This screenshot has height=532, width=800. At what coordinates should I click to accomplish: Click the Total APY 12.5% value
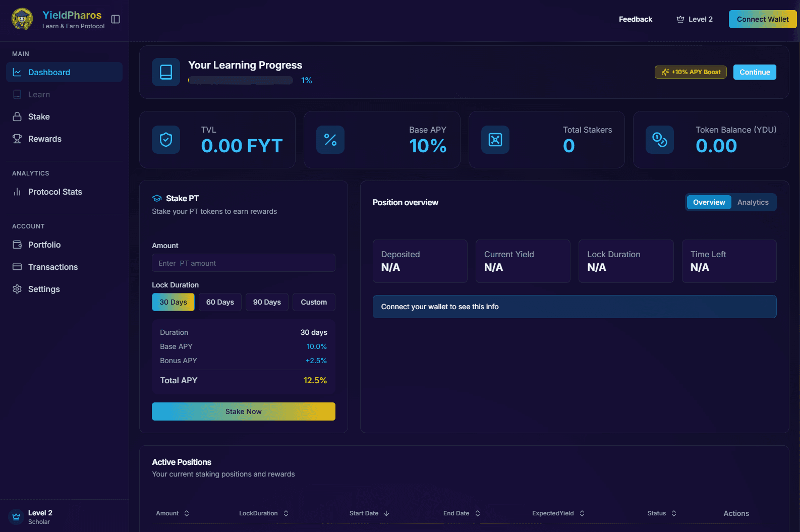315,380
